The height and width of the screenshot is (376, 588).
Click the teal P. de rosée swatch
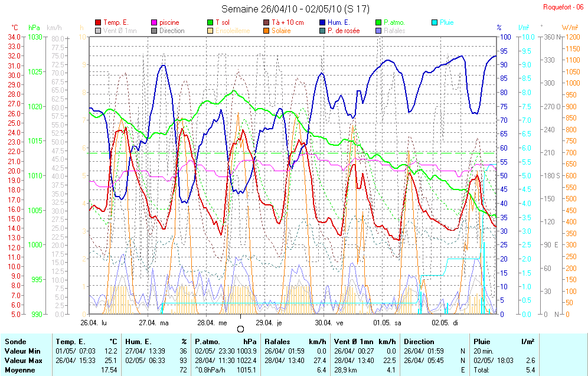[322, 31]
